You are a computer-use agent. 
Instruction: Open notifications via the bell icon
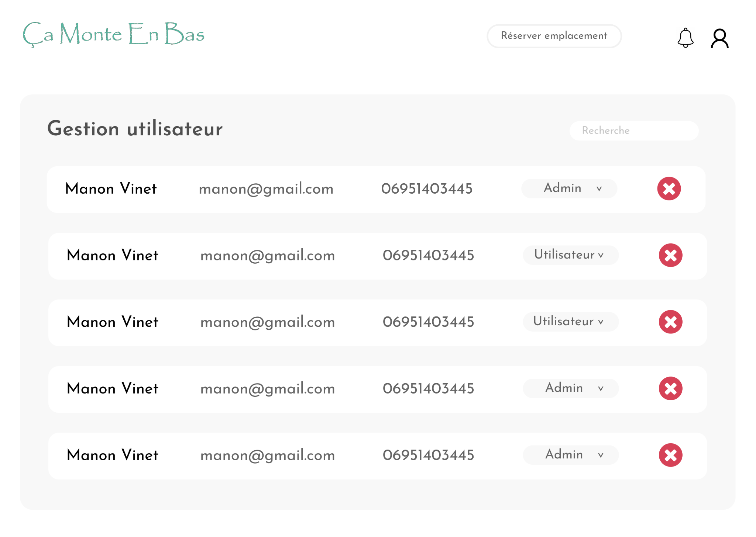(x=685, y=37)
